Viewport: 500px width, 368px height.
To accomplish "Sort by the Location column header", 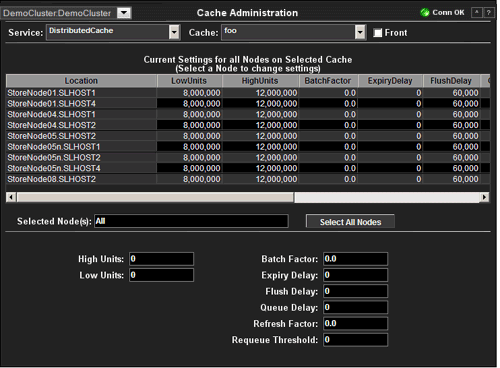I will 81,81.
